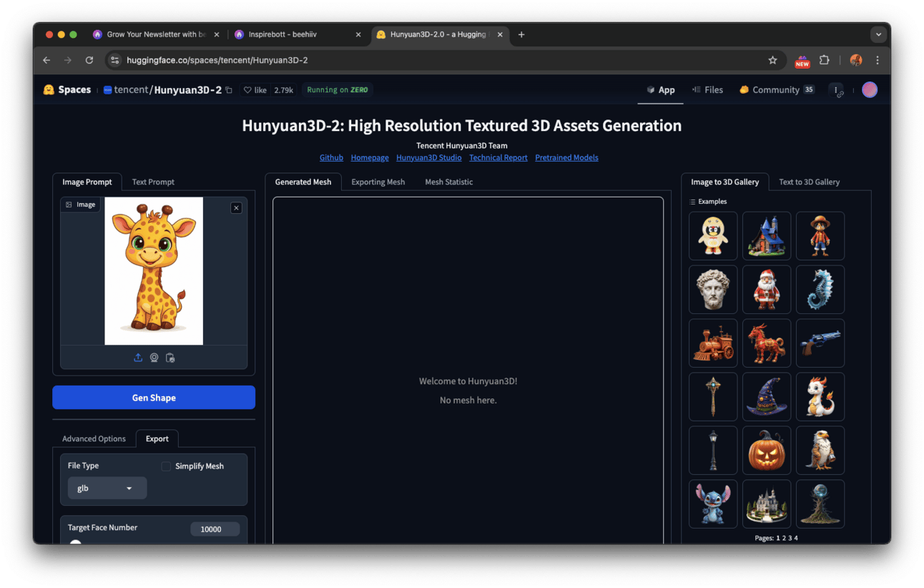Image resolution: width=924 pixels, height=588 pixels.
Task: Switch to the Text to 3D Gallery tab
Action: 810,182
